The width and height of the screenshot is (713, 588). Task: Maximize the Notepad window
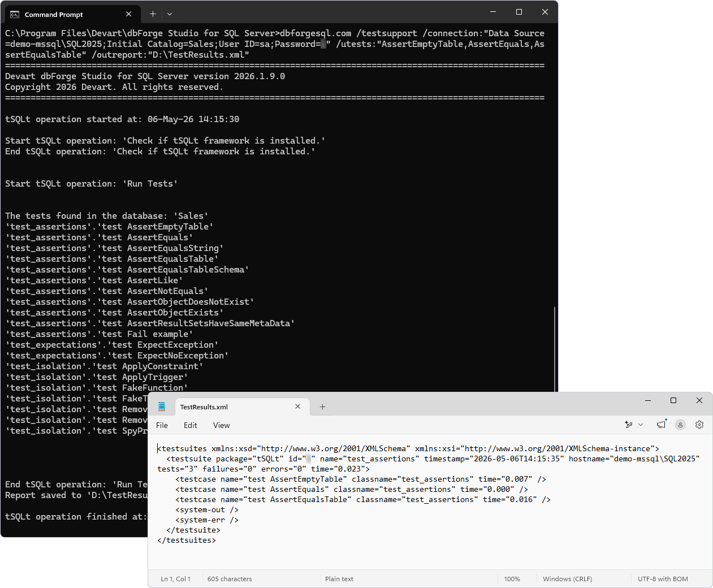tap(673, 400)
